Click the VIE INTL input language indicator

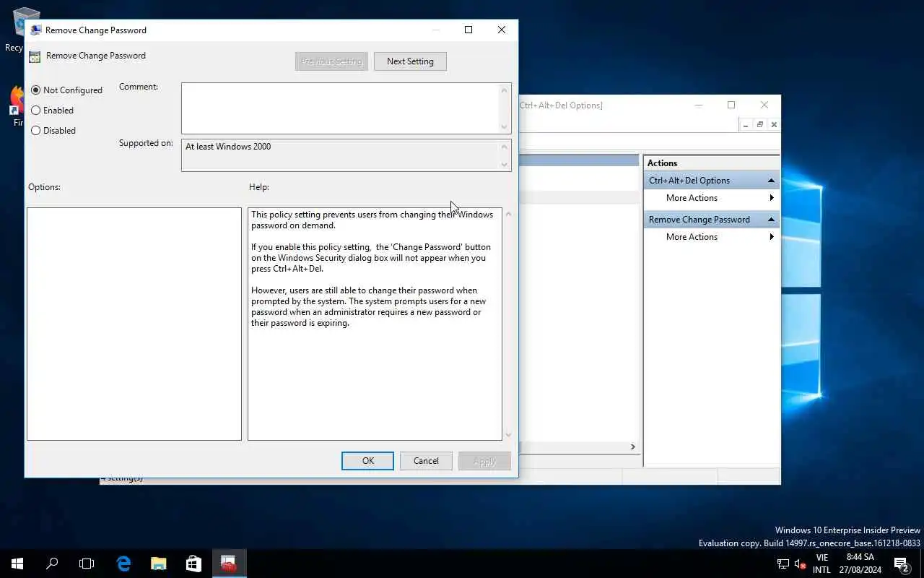pos(821,564)
